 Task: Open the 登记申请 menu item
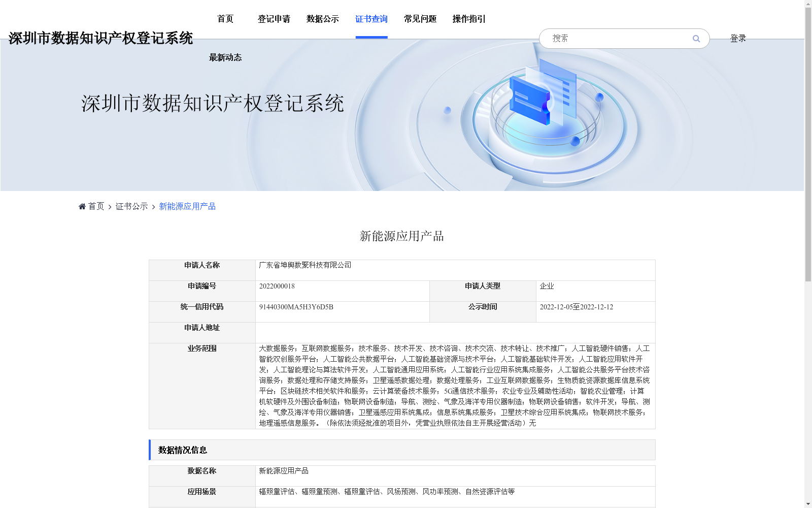click(274, 19)
